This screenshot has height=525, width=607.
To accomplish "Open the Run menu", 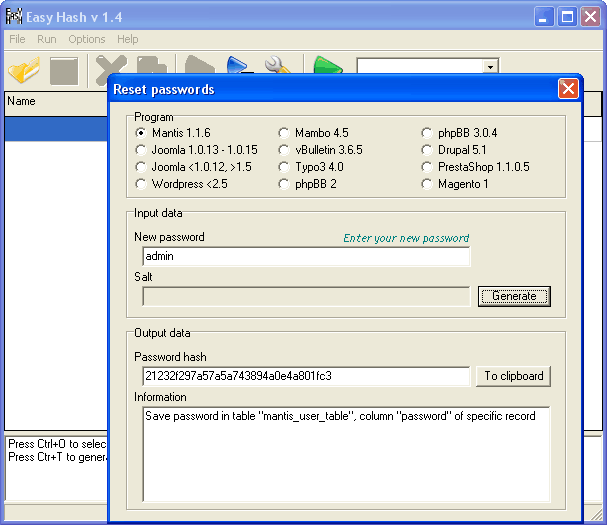I will [47, 39].
